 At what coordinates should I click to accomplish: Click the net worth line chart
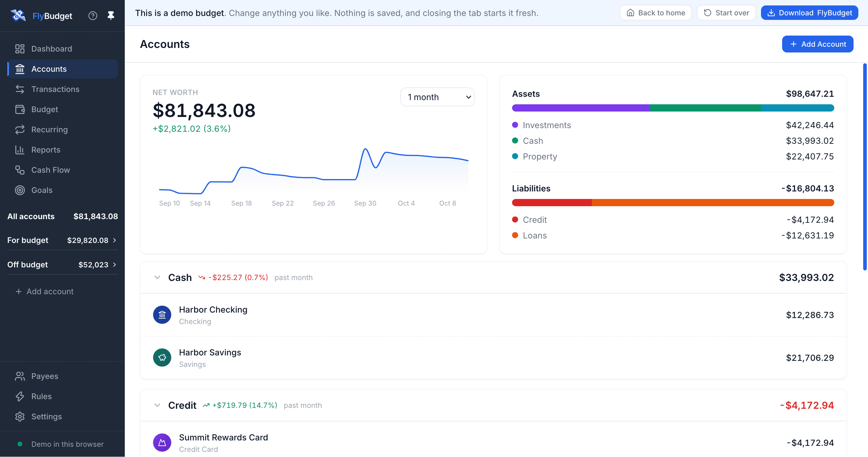tap(313, 172)
